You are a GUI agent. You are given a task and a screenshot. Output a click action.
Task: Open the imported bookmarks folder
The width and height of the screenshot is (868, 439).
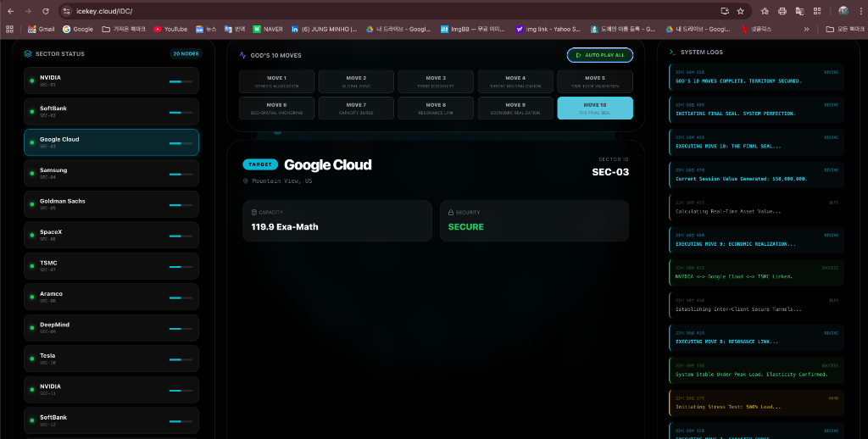(124, 29)
